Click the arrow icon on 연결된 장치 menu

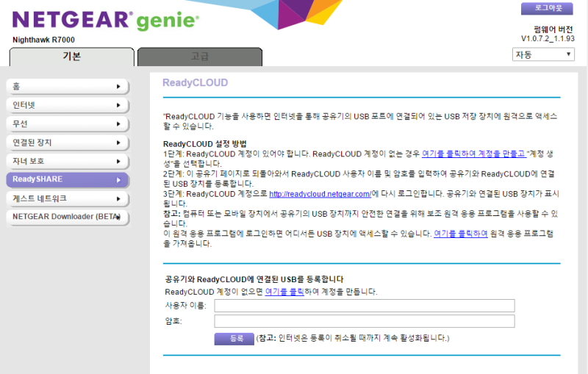(118, 143)
